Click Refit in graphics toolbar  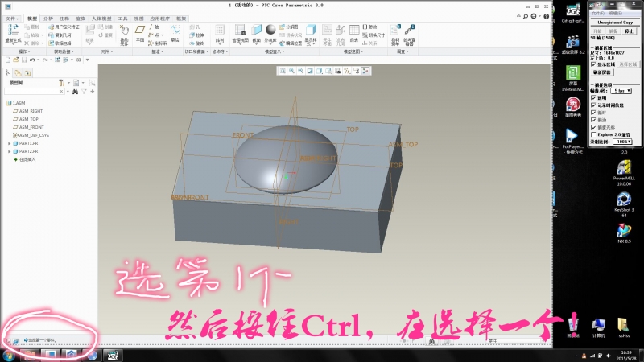coord(283,71)
